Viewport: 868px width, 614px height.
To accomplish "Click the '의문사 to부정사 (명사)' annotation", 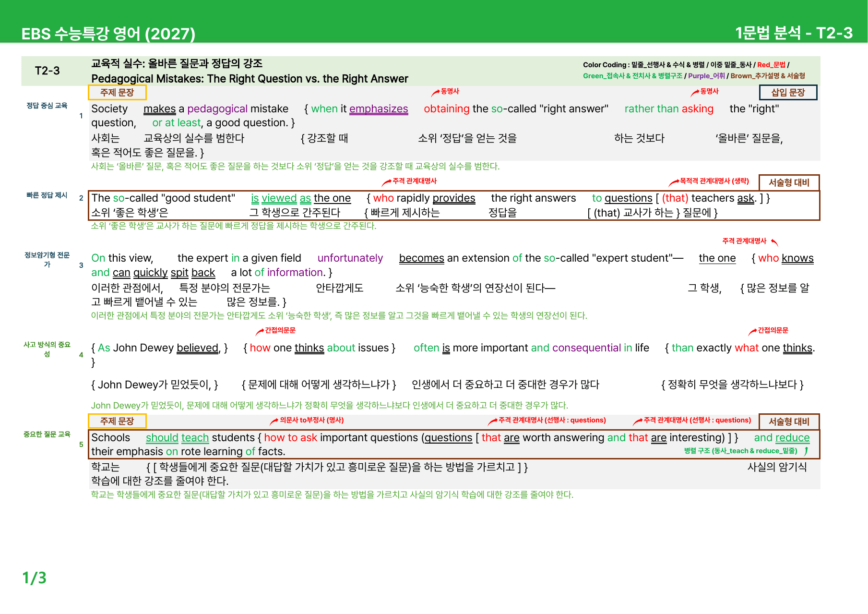I will (x=312, y=420).
